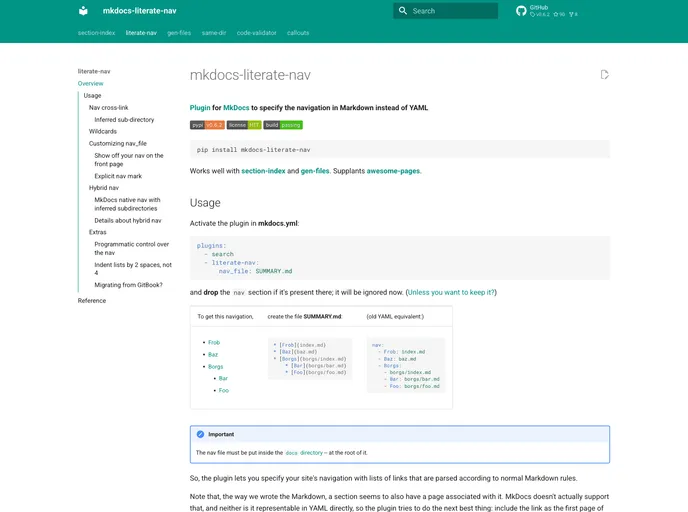This screenshot has height=512, width=688.
Task: Click the Usage heading
Action: click(205, 203)
